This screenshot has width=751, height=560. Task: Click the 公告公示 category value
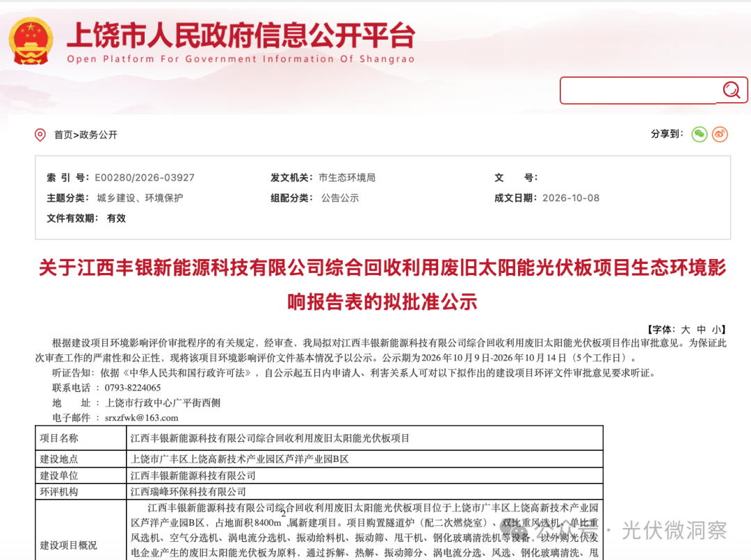pyautogui.click(x=340, y=198)
